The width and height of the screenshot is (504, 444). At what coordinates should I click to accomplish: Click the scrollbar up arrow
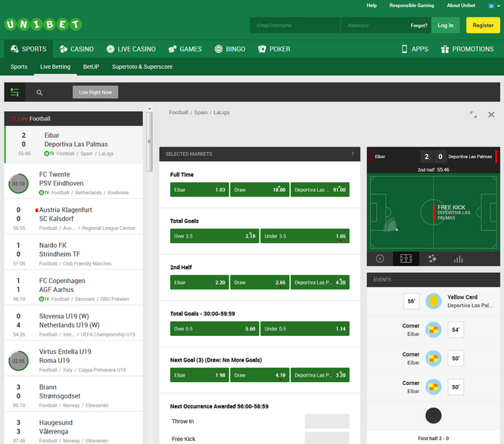149,109
